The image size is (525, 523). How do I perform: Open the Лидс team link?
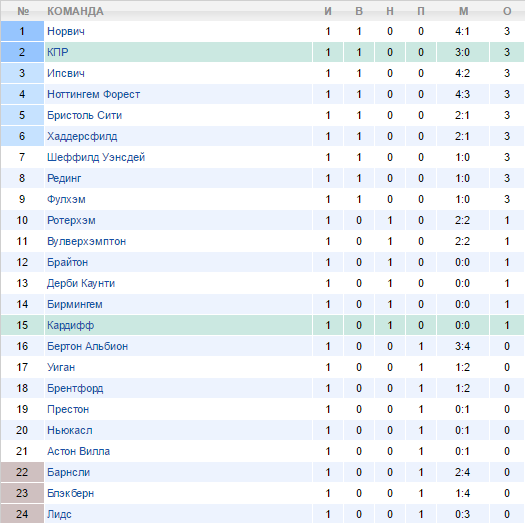59,514
